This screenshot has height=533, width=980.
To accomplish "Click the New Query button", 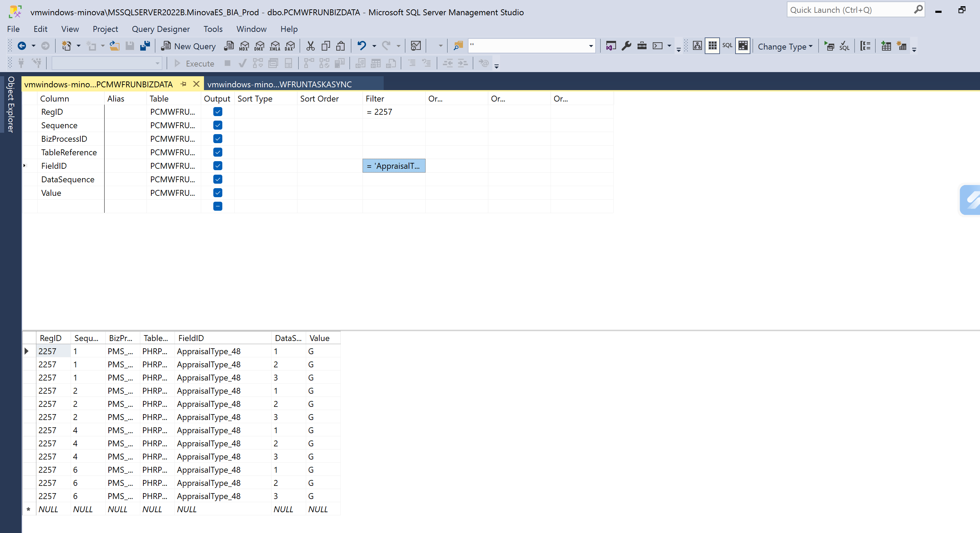I will [188, 46].
